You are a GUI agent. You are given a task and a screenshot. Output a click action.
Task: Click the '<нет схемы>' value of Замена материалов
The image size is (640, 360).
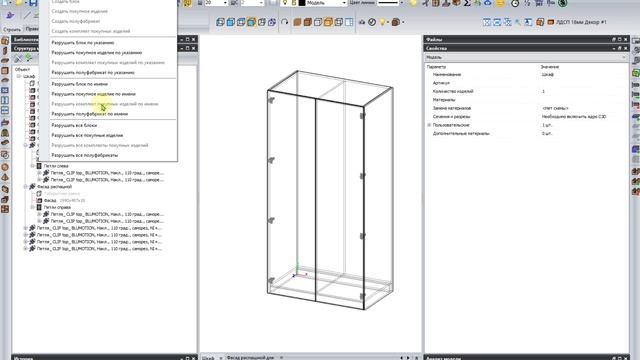pyautogui.click(x=555, y=108)
